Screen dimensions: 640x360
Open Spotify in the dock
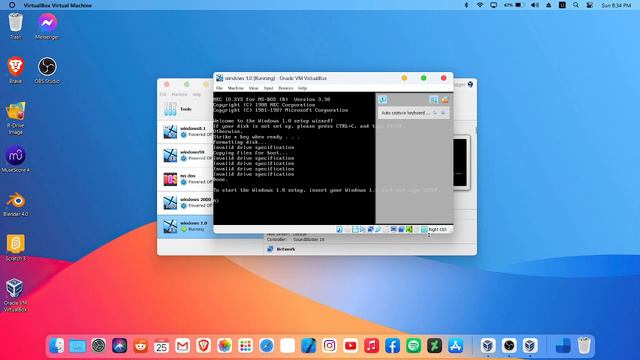click(x=413, y=346)
